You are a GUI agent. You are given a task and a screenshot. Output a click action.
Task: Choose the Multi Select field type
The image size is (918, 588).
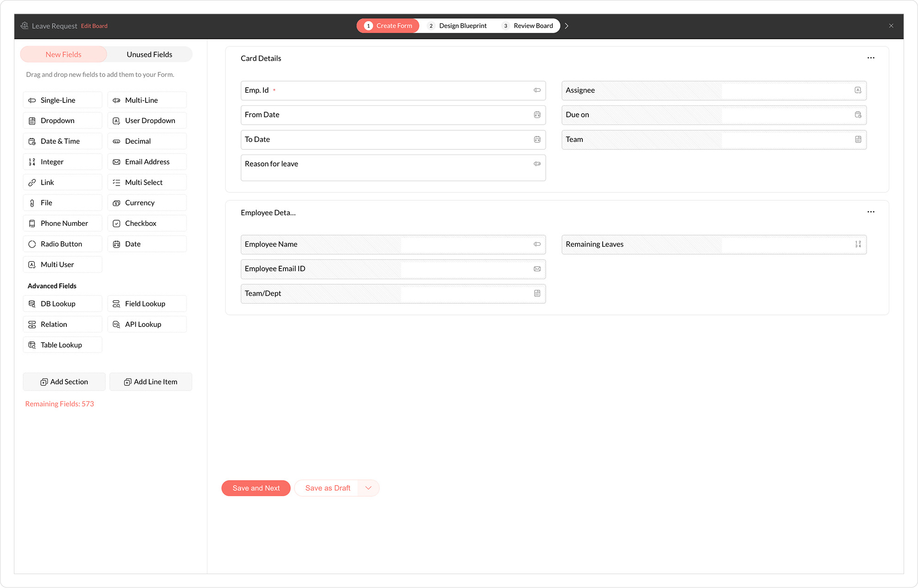tap(147, 183)
